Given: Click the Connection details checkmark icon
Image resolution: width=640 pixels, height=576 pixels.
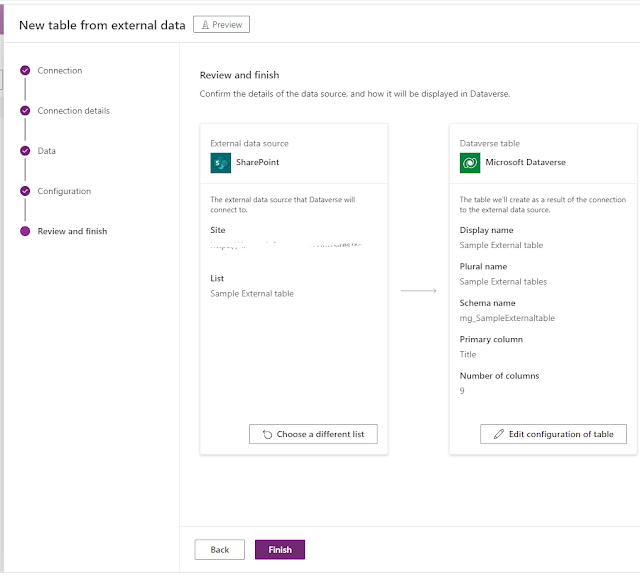Looking at the screenshot, I should point(25,111).
